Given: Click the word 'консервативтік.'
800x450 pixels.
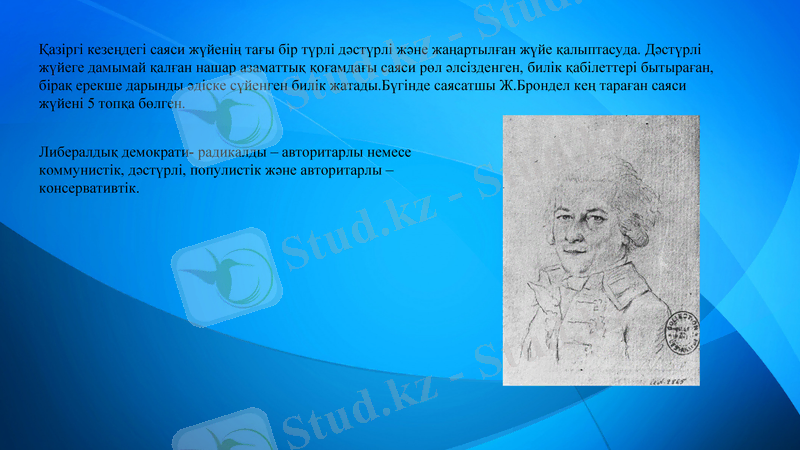Looking at the screenshot, I should tap(89, 188).
